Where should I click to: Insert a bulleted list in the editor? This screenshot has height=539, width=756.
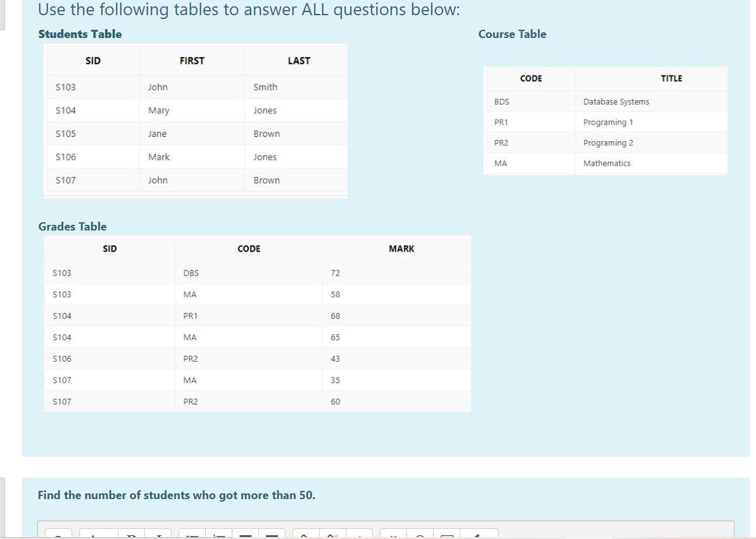[x=190, y=535]
